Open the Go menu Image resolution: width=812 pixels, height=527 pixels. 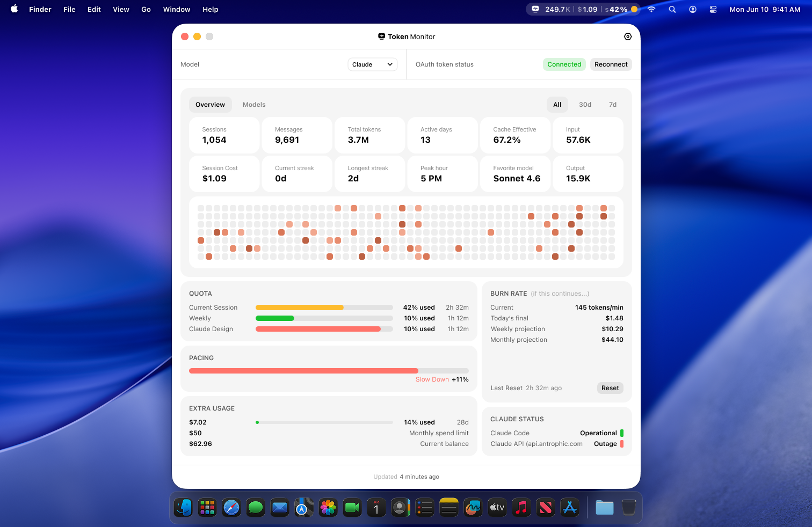[146, 9]
